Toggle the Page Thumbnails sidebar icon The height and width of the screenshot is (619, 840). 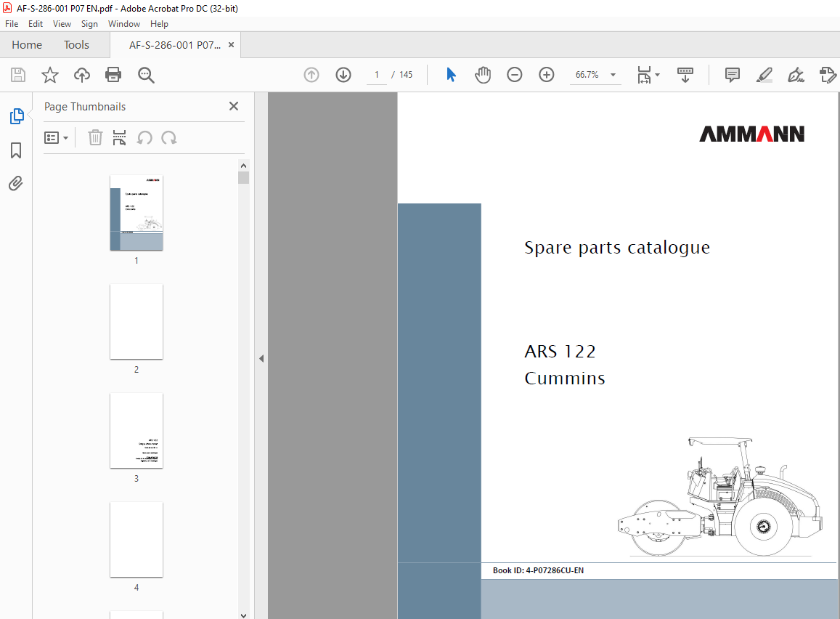[17, 116]
